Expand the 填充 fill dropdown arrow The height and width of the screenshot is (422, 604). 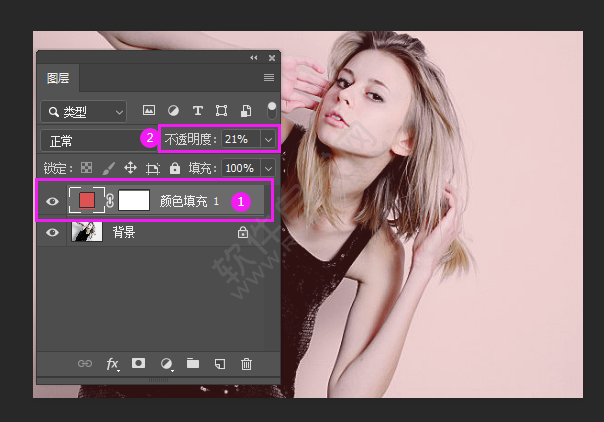pos(268,169)
